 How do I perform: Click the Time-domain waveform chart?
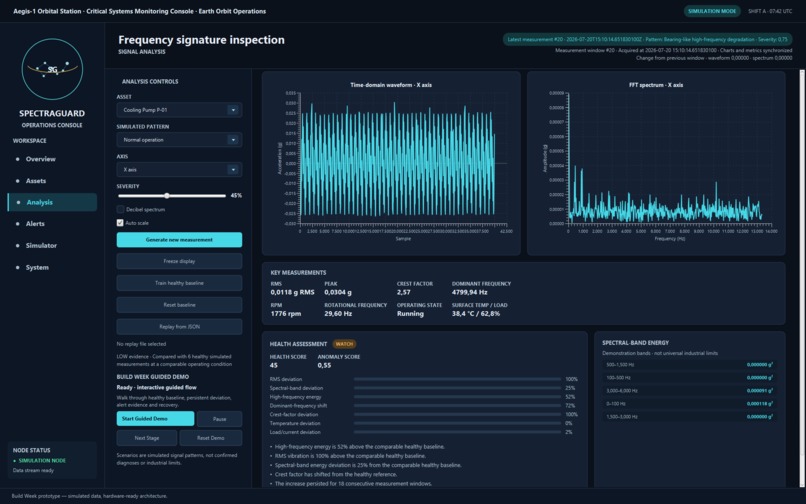pos(391,163)
